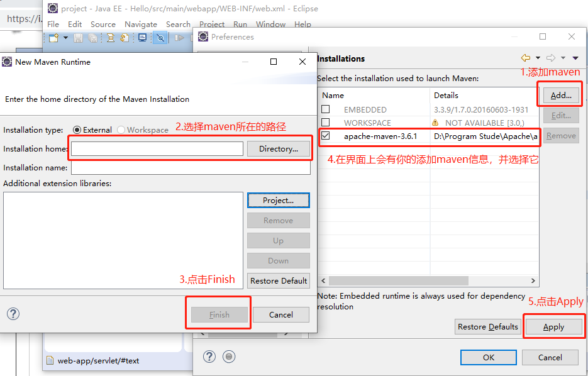
Task: Click the Up button for extension libraries
Action: [x=278, y=241]
